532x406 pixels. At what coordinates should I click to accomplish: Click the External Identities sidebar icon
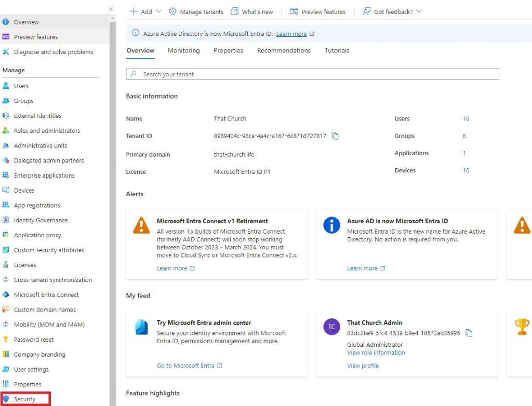[x=6, y=116]
